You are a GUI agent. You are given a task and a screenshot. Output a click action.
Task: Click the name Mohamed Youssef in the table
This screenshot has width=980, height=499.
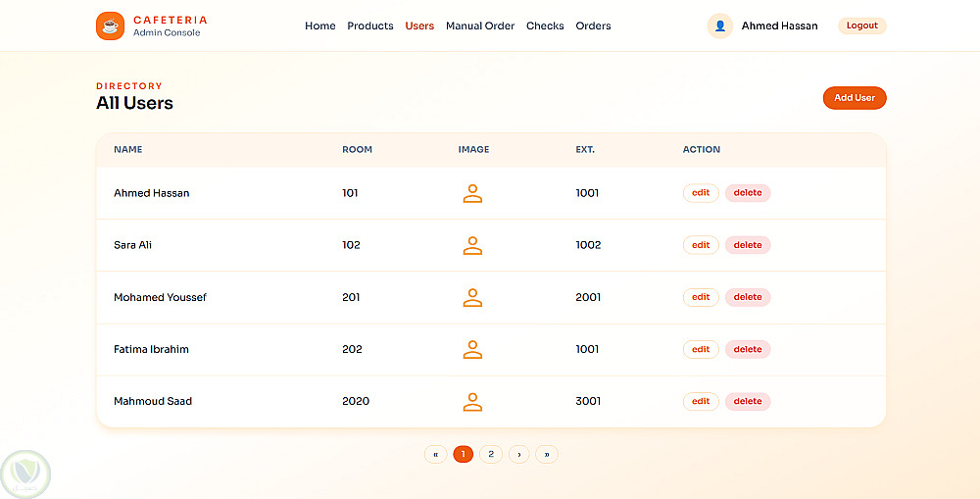160,297
